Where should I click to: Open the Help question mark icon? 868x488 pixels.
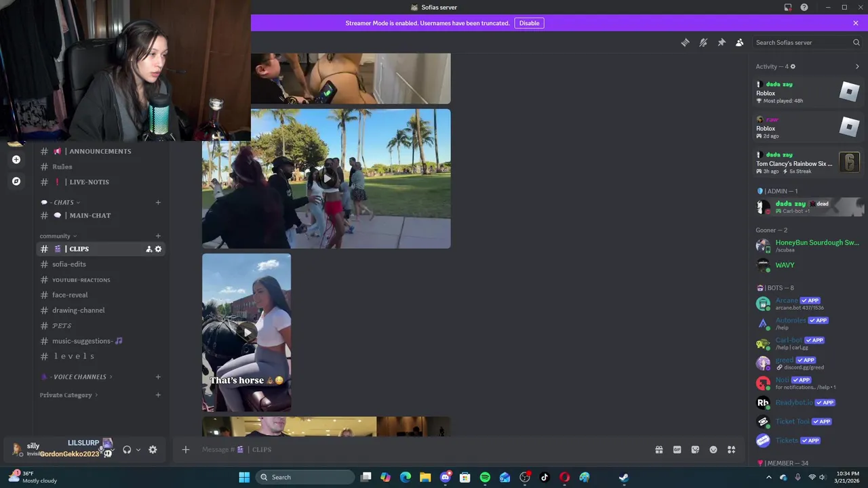pos(804,7)
